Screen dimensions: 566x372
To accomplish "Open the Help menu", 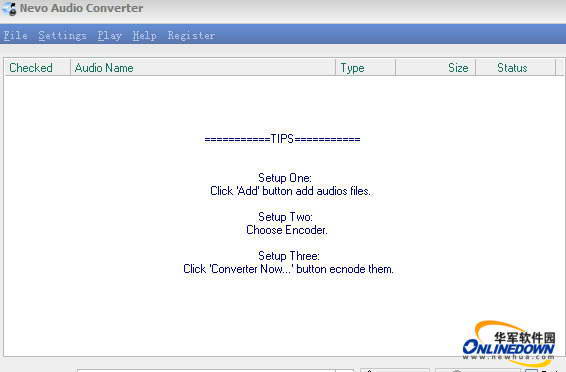I will 144,35.
